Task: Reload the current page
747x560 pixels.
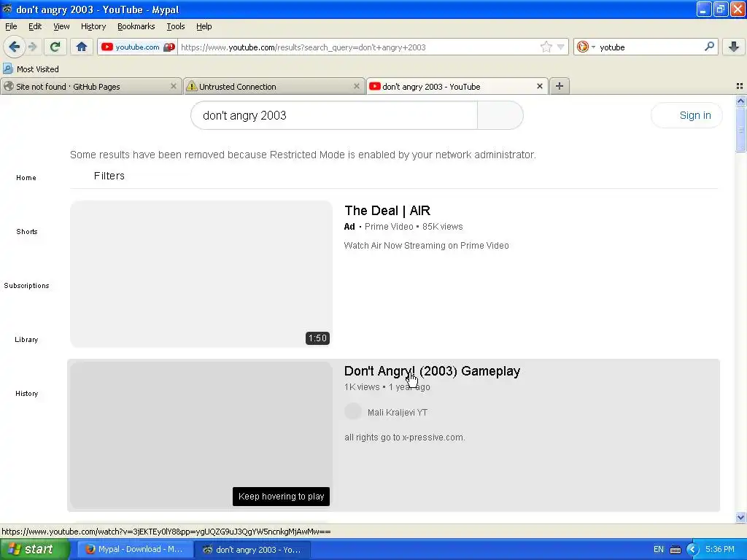Action: click(x=55, y=47)
